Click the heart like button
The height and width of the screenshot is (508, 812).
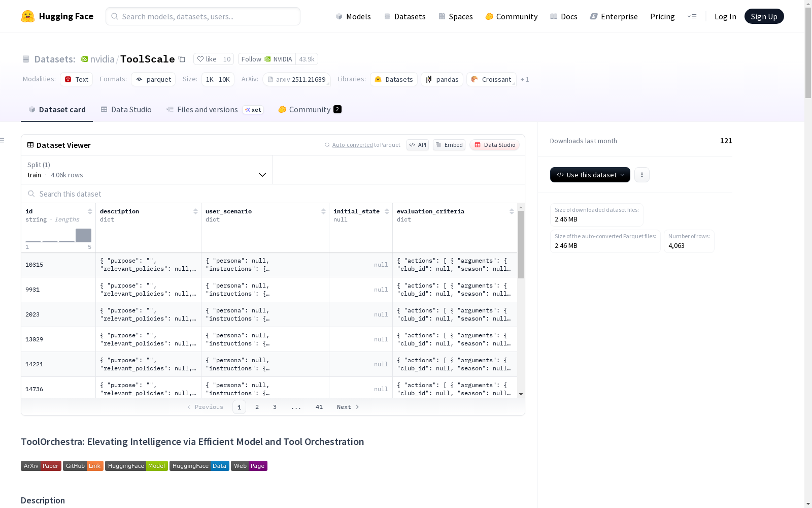pyautogui.click(x=207, y=59)
